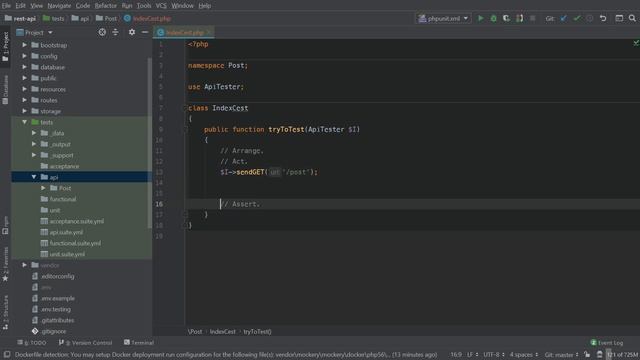Viewport: 640px width, 360px height.
Task: Expand the vendor folder
Action: [x=24, y=265]
